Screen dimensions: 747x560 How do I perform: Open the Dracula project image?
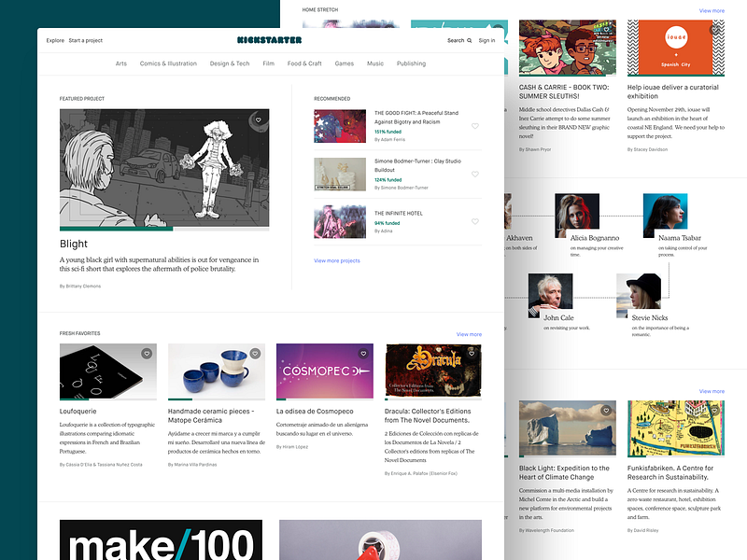click(x=433, y=371)
